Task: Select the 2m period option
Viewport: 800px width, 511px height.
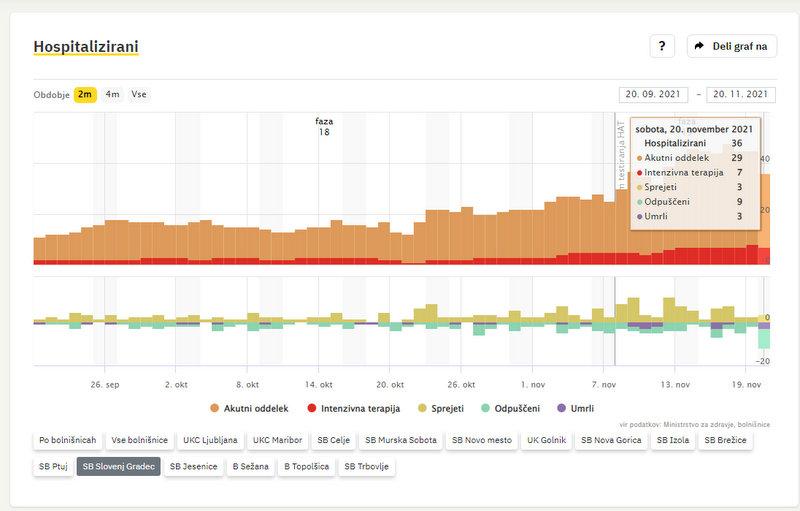Action: pos(86,94)
